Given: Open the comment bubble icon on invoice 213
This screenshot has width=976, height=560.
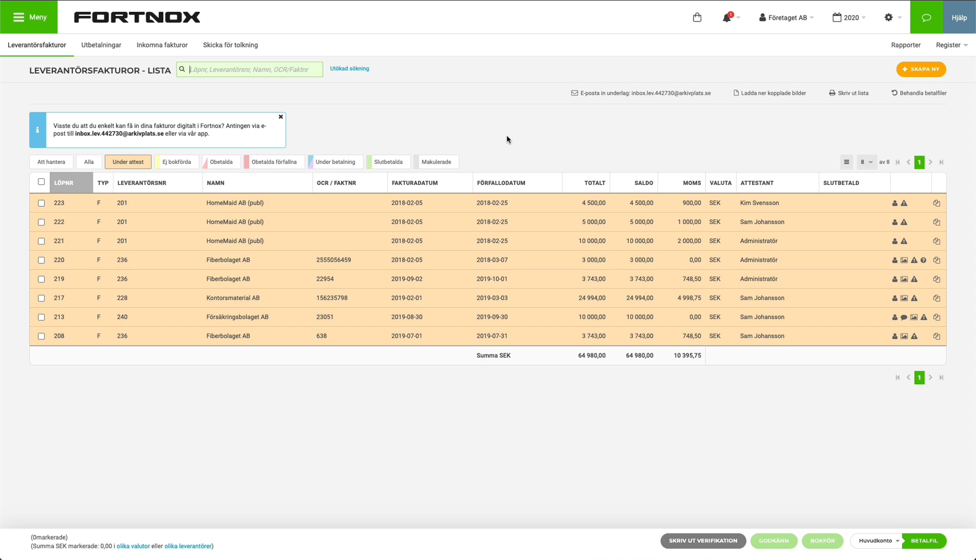Looking at the screenshot, I should (904, 317).
